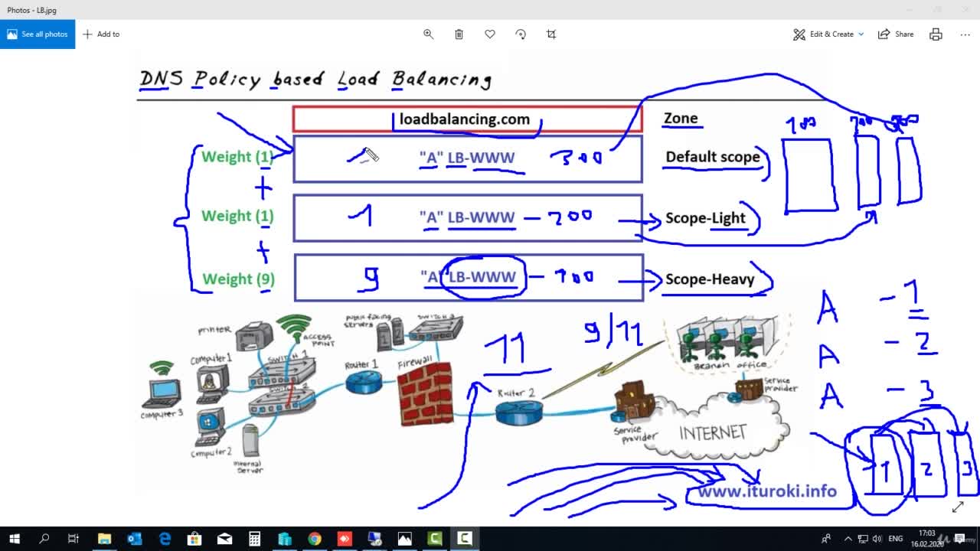Open the People icon in the taskbar
Image resolution: width=980 pixels, height=551 pixels.
click(826, 539)
